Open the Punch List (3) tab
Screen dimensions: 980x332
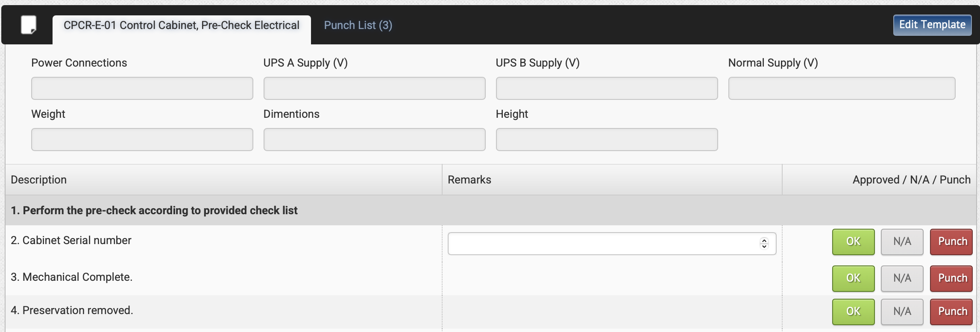coord(358,25)
